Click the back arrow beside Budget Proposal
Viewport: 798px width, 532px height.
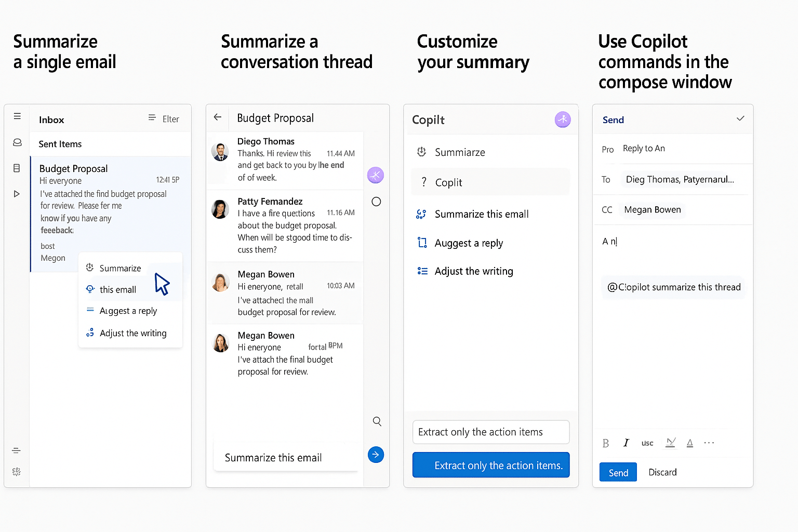coord(218,117)
